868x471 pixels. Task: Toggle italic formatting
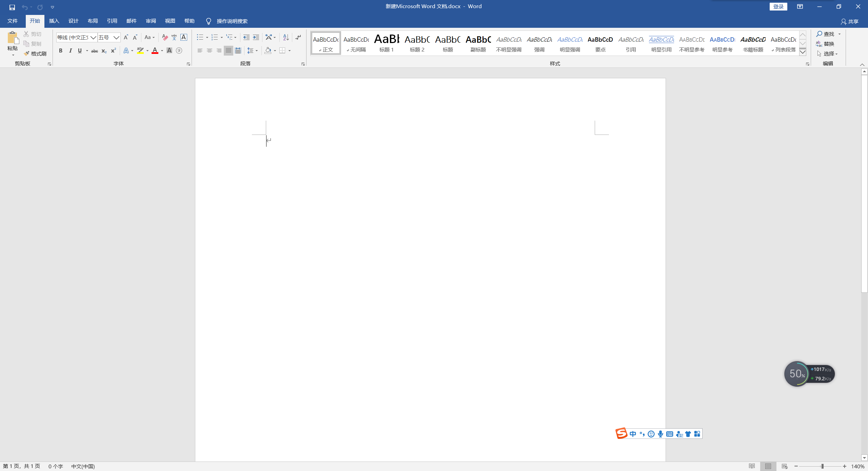coord(70,50)
